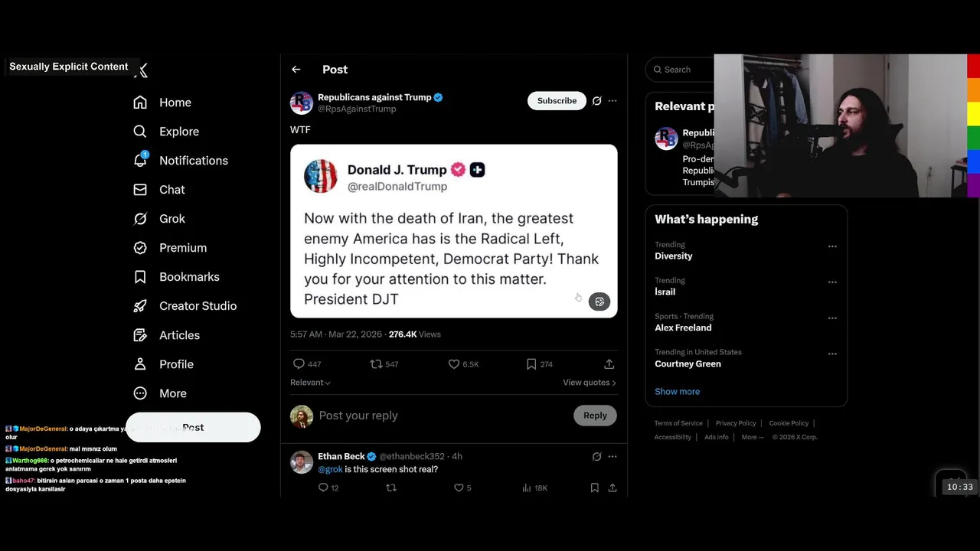
Task: Like the Republicans against Trump post
Action: [x=454, y=364]
